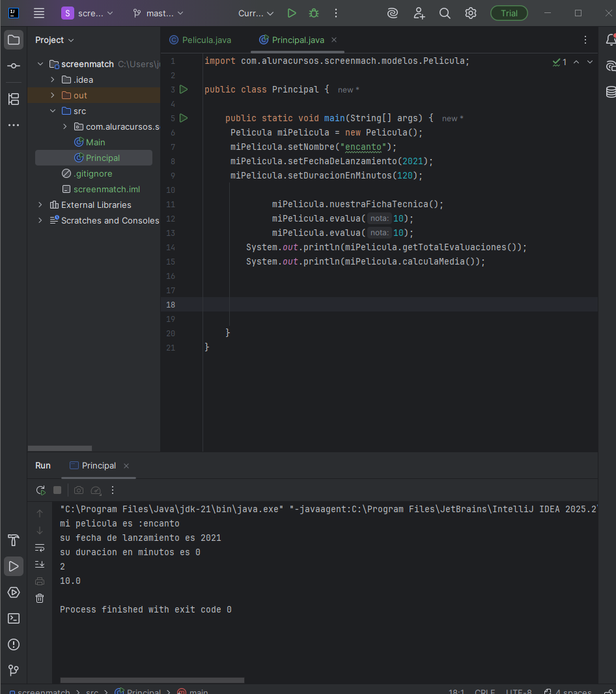Open the Notifications bell
This screenshot has width=616, height=694.
pos(611,40)
